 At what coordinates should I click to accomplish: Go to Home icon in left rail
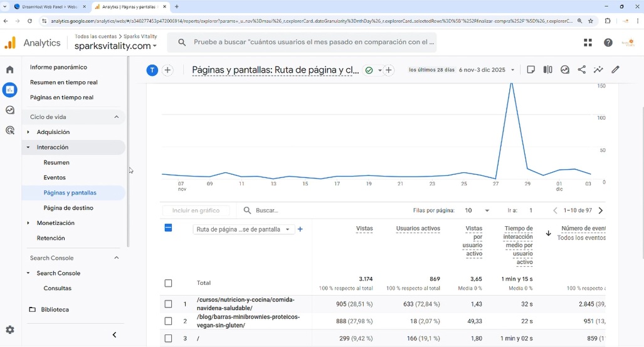click(x=10, y=70)
